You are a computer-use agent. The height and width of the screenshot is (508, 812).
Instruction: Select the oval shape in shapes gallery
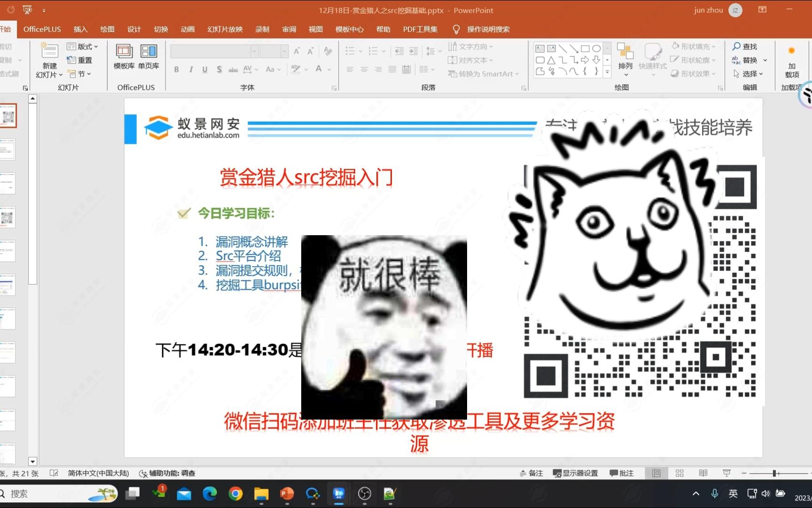[596, 48]
